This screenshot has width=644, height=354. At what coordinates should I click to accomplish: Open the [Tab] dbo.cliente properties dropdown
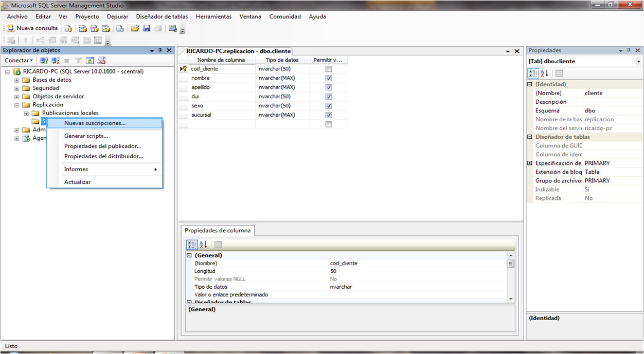[638, 62]
